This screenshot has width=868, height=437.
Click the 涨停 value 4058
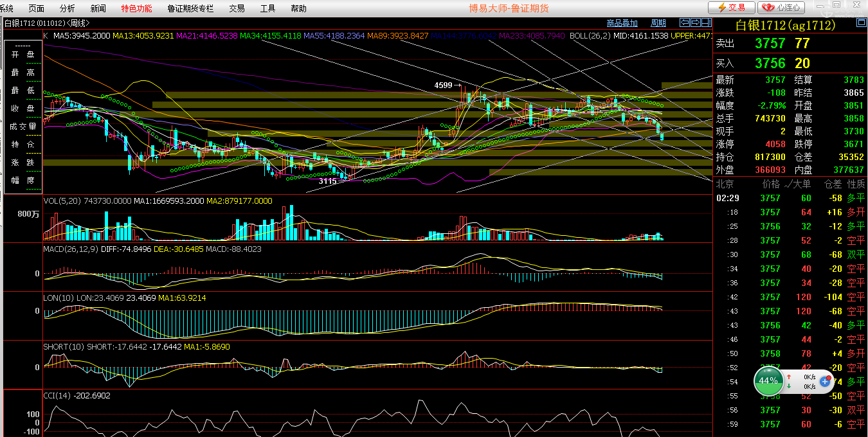pos(775,144)
